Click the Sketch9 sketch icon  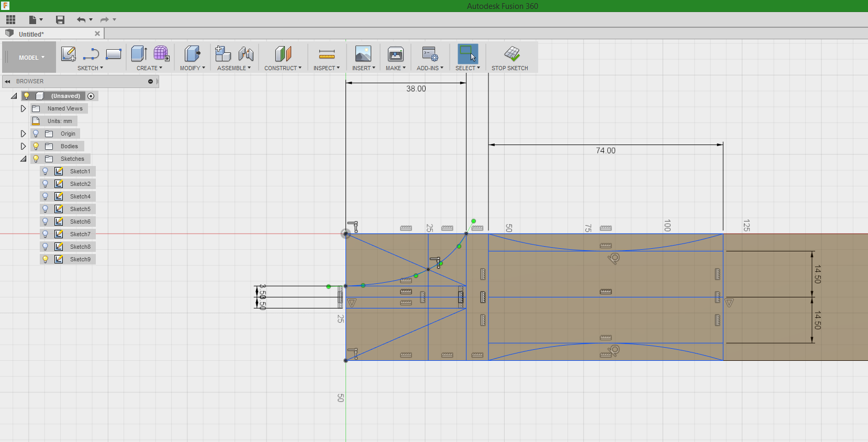[59, 259]
